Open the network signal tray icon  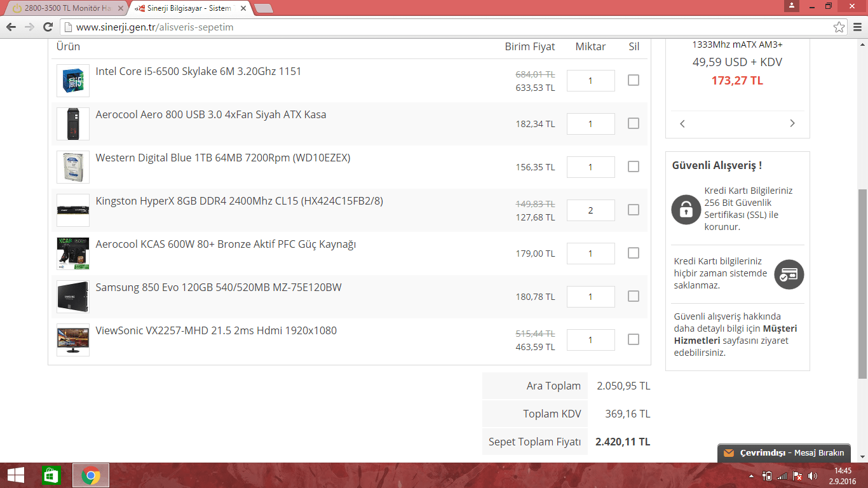782,475
